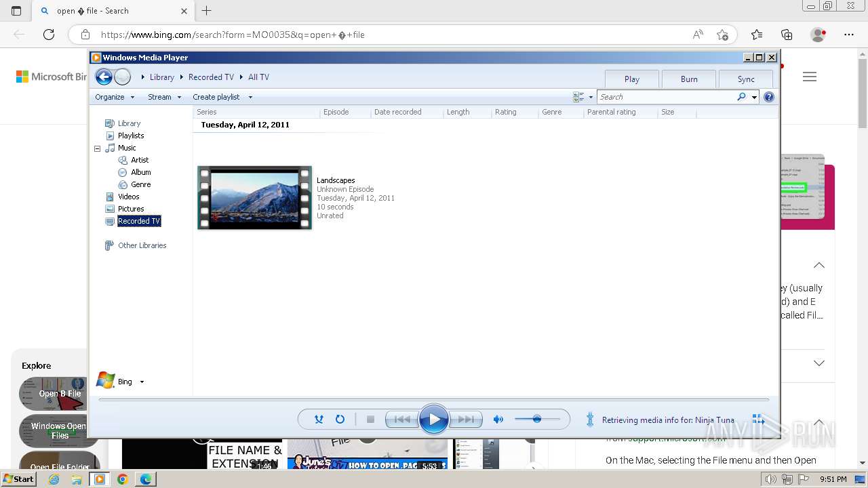The width and height of the screenshot is (868, 488).
Task: Click Library in the breadcrumb path
Action: pos(162,77)
